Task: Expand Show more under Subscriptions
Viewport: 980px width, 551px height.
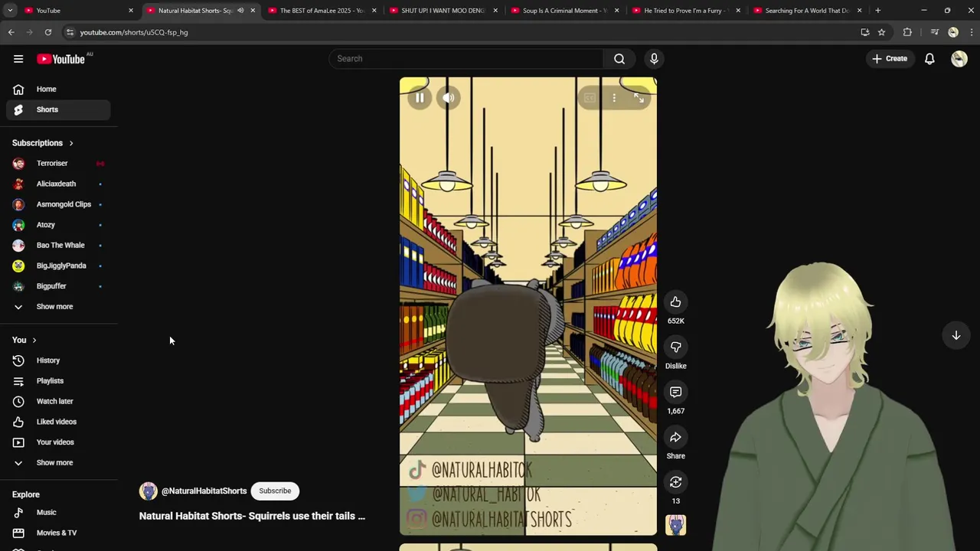Action: (x=58, y=307)
